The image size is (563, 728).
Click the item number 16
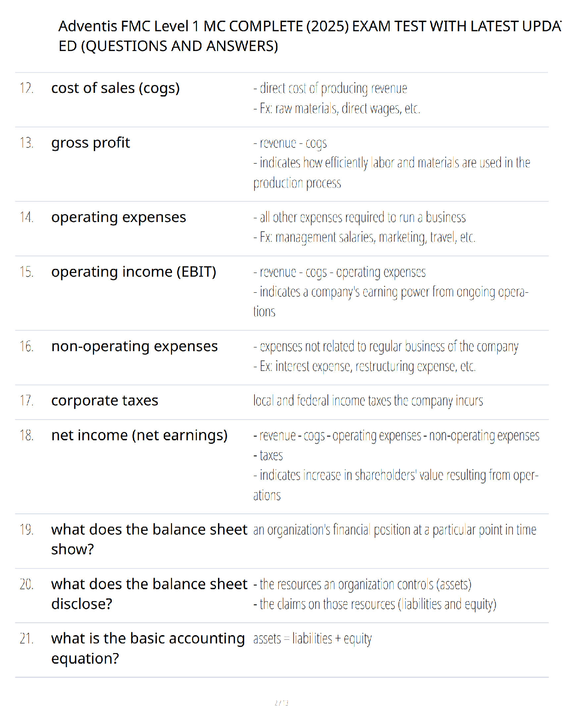point(27,346)
